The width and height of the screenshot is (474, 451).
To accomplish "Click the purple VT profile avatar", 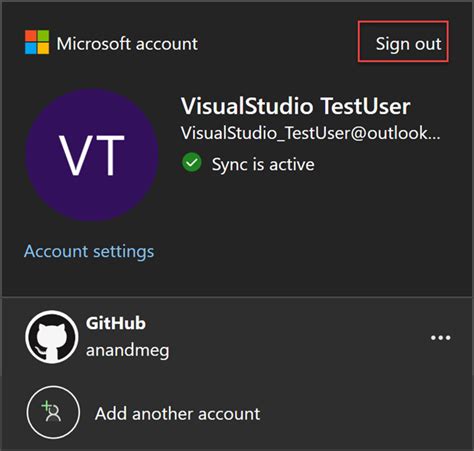I will [92, 155].
